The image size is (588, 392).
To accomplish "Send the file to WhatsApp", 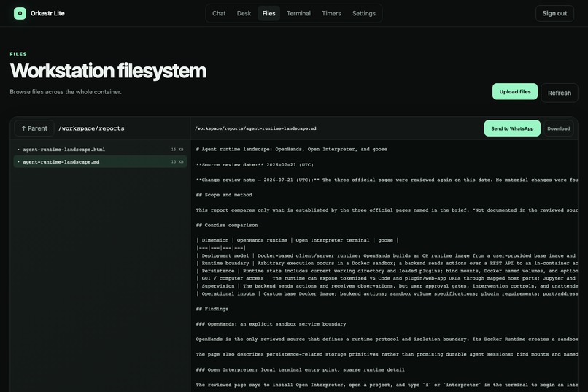I will tap(512, 128).
